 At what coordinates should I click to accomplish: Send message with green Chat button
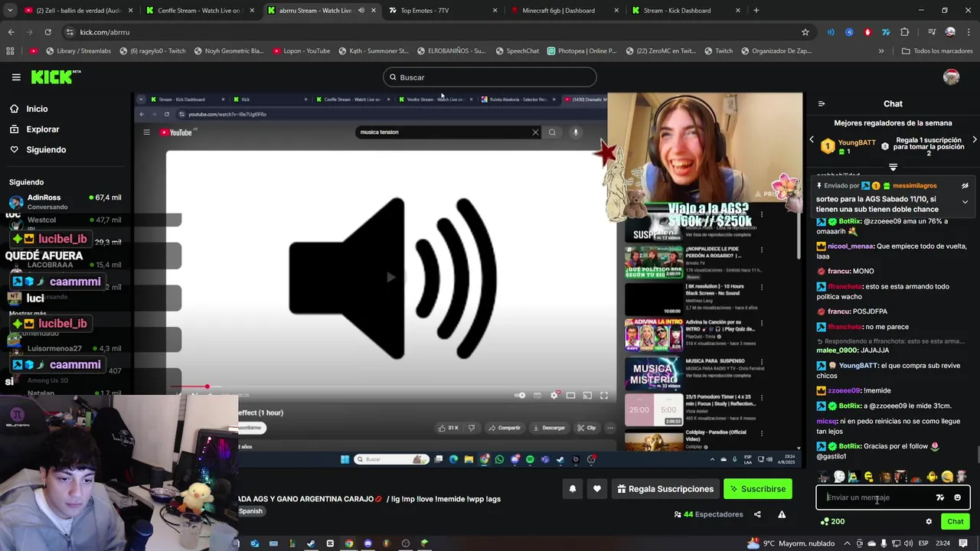955,522
